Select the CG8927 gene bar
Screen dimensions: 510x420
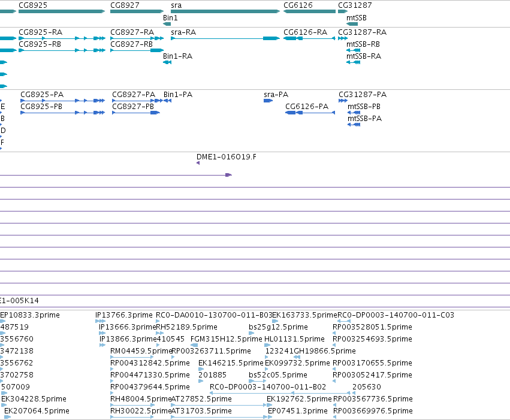tap(137, 11)
